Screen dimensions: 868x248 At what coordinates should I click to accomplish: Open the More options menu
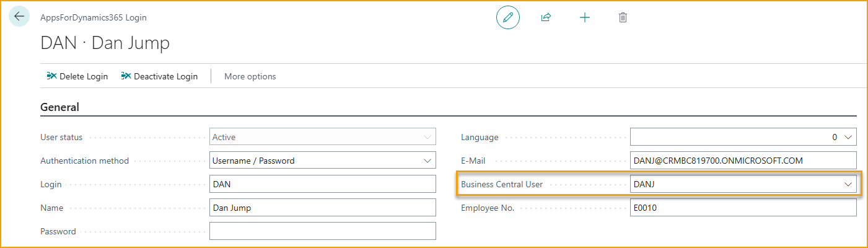[250, 76]
